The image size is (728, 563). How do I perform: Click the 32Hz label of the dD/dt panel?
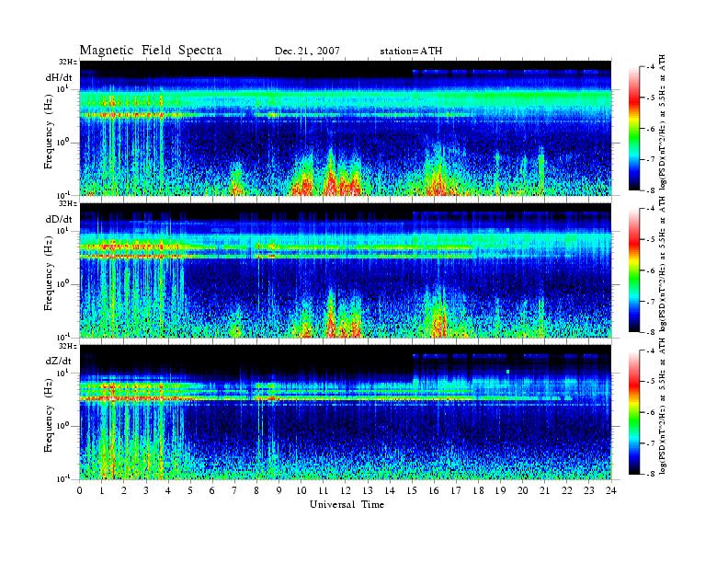[69, 203]
